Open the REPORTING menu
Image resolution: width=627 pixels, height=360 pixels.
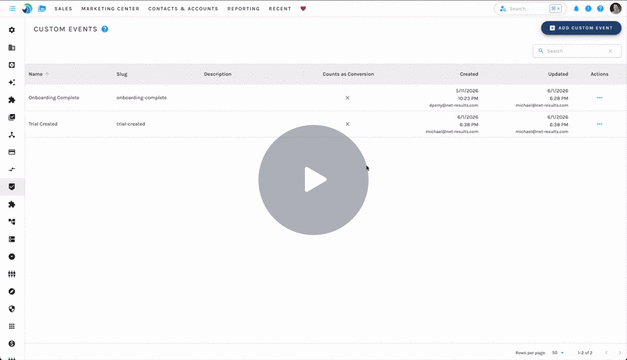coord(244,8)
